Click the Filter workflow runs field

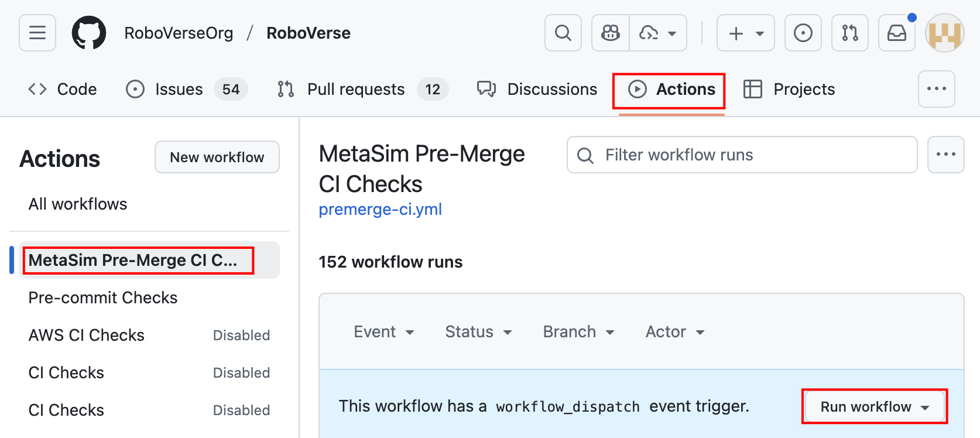click(742, 155)
